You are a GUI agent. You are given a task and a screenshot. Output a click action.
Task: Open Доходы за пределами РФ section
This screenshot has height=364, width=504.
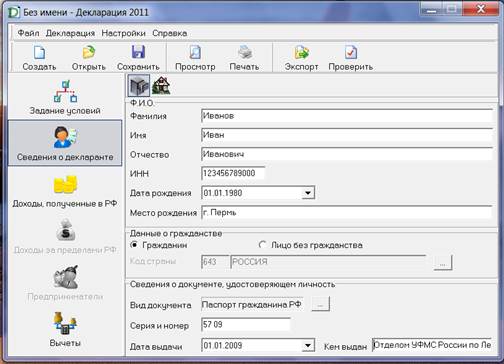65,237
